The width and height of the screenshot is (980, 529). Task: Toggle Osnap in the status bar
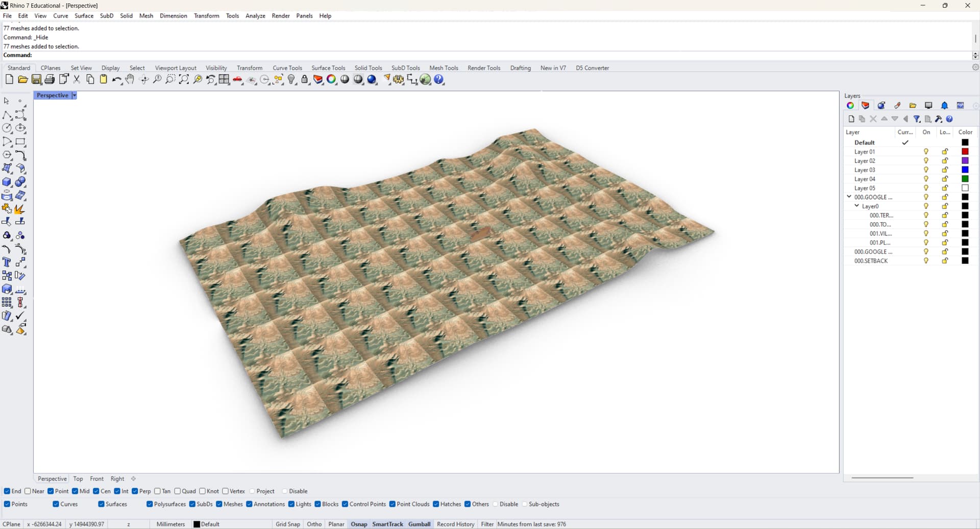pos(359,524)
